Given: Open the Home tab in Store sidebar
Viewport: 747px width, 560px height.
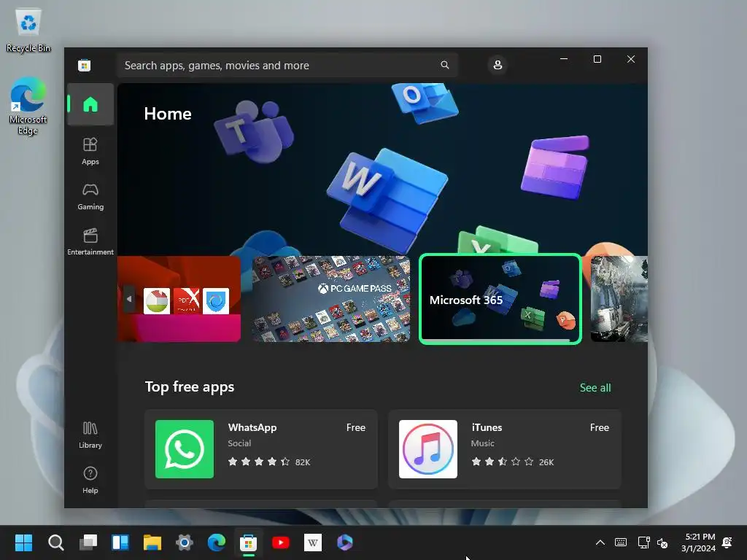Looking at the screenshot, I should click(90, 104).
